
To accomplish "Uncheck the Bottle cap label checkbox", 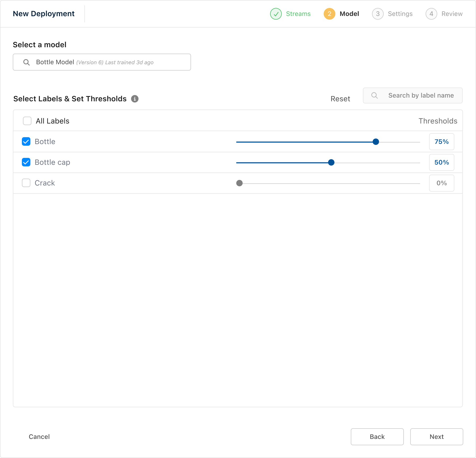I will click(x=26, y=162).
